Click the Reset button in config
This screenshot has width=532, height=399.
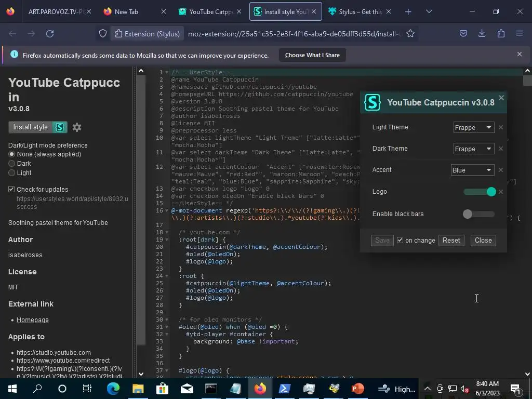click(451, 240)
